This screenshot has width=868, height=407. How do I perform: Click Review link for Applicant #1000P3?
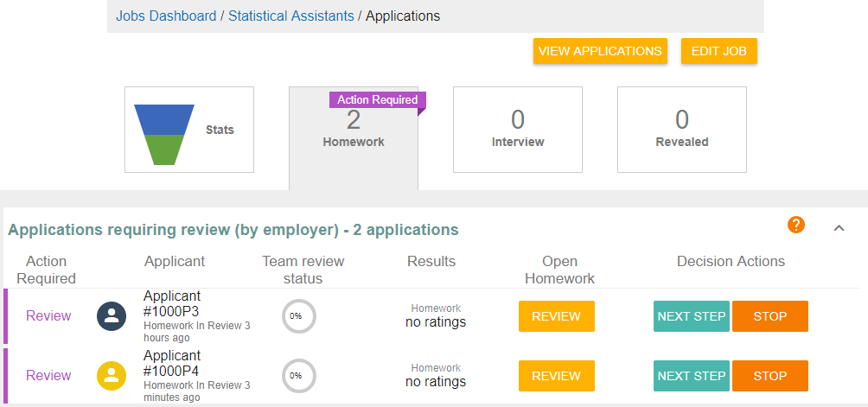coord(48,316)
